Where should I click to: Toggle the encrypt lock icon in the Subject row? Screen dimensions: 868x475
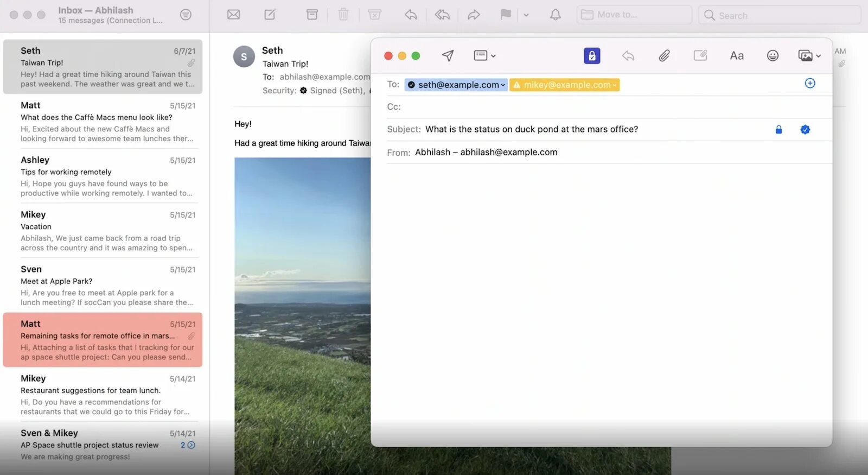tap(778, 129)
